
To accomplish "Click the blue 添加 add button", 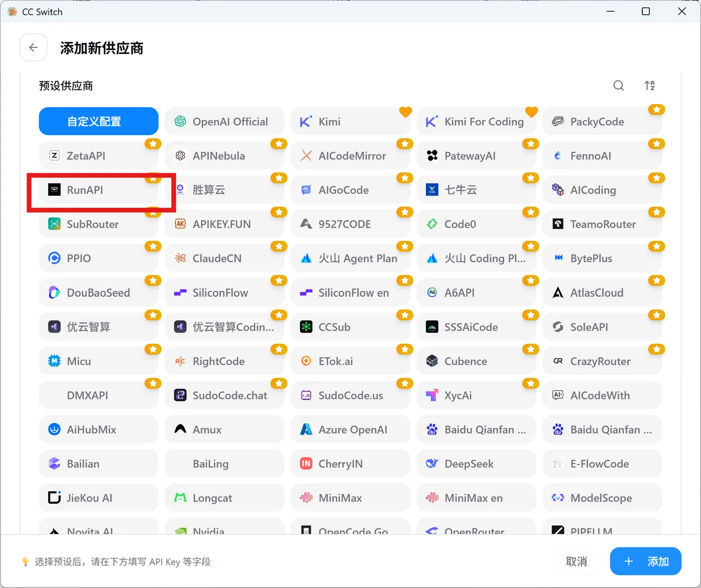I will click(x=646, y=561).
